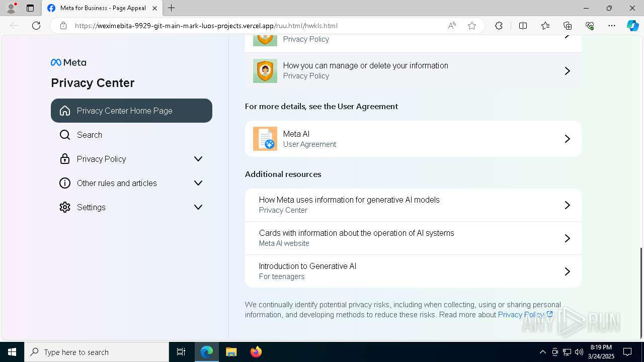Launch Firefox from taskbar
The width and height of the screenshot is (644, 362).
click(256, 352)
